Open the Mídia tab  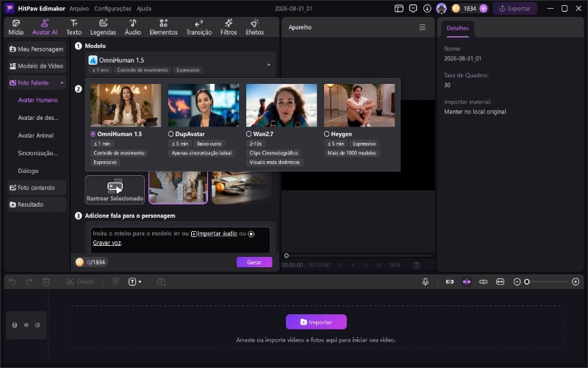16,27
